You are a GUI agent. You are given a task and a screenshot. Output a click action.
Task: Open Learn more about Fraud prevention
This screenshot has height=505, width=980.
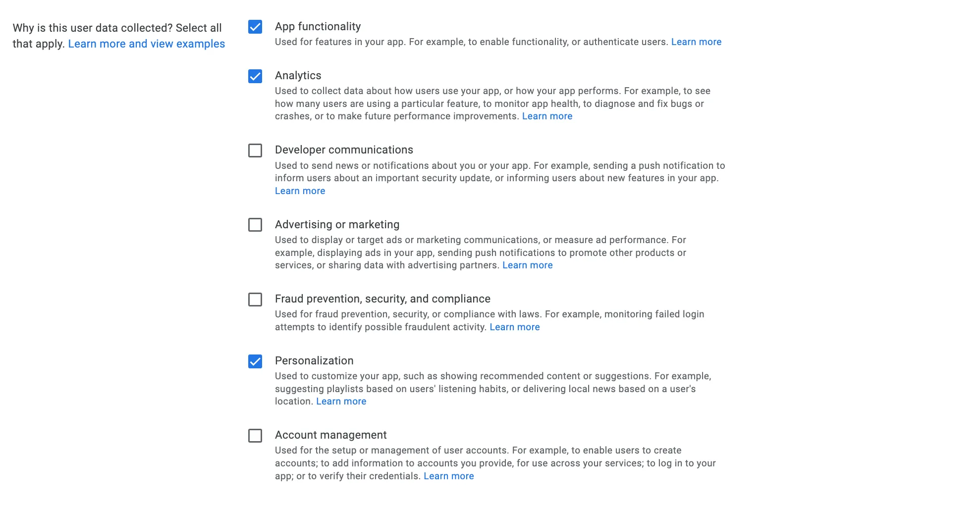pos(514,327)
